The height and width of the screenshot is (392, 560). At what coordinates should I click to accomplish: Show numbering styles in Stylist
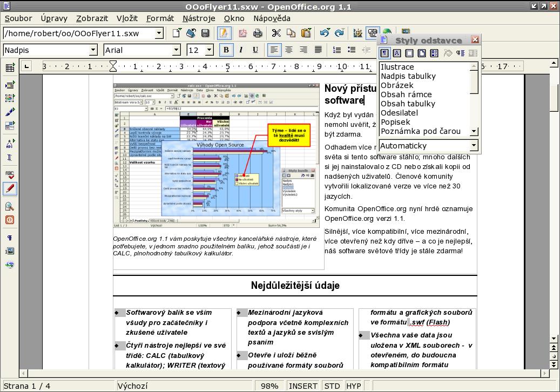pyautogui.click(x=434, y=53)
